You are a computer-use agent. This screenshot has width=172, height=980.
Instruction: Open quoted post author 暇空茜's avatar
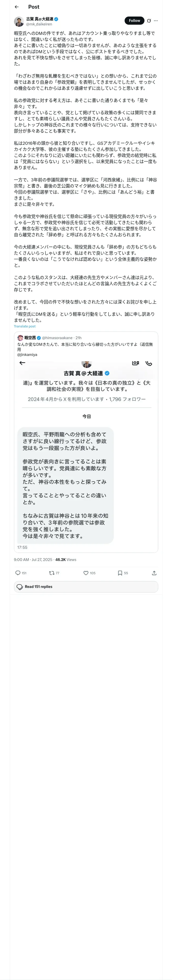[x=20, y=337]
